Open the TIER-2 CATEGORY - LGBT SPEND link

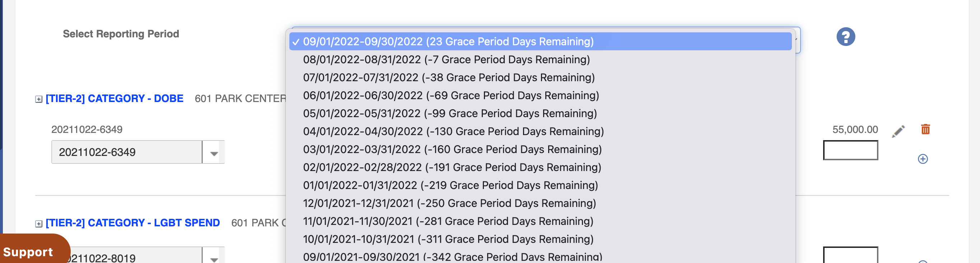coord(133,223)
